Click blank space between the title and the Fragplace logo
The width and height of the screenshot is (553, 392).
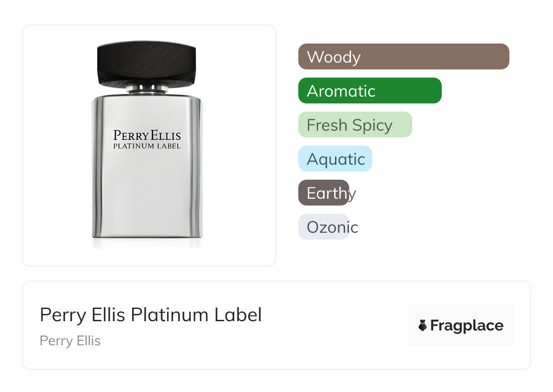(x=336, y=325)
